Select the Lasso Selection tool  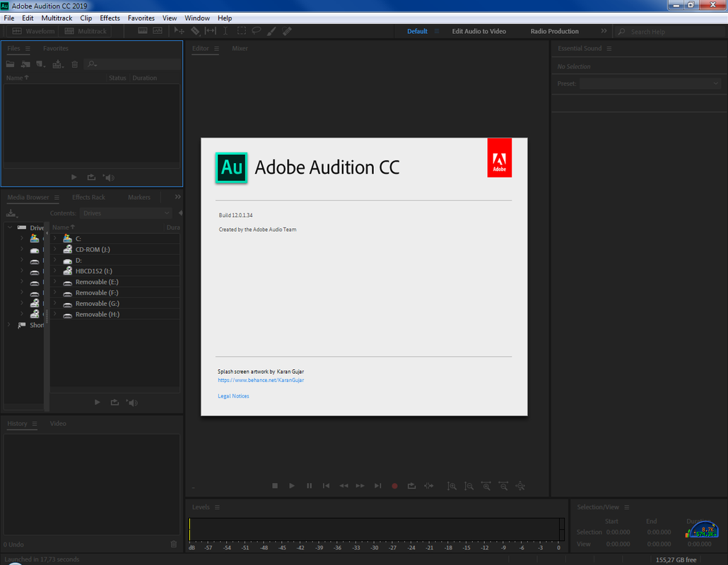tap(257, 31)
